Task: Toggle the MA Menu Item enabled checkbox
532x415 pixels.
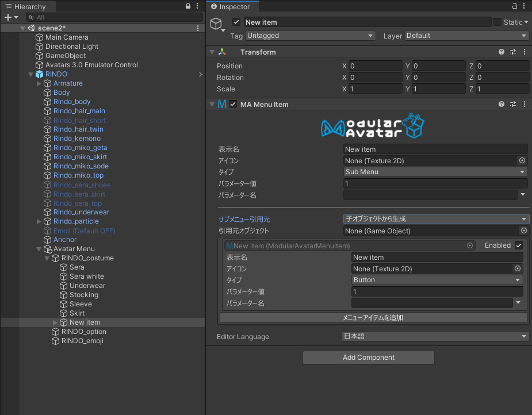Action: 233,104
